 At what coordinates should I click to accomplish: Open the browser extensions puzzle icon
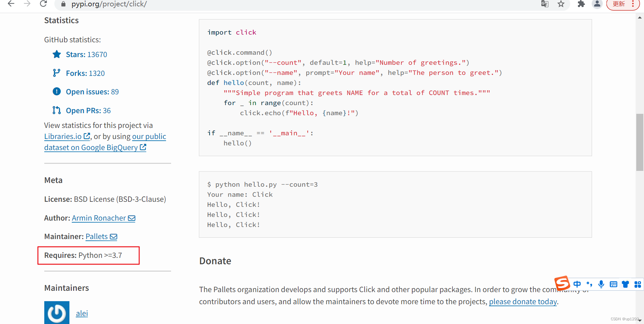click(581, 4)
